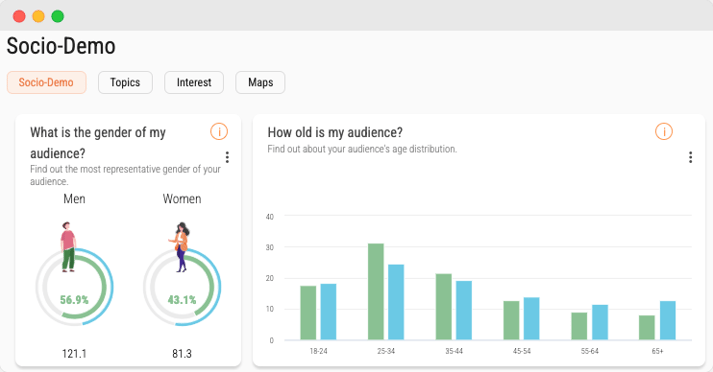Open the age card info icon
Viewport: 713px width, 372px height.
coord(663,132)
